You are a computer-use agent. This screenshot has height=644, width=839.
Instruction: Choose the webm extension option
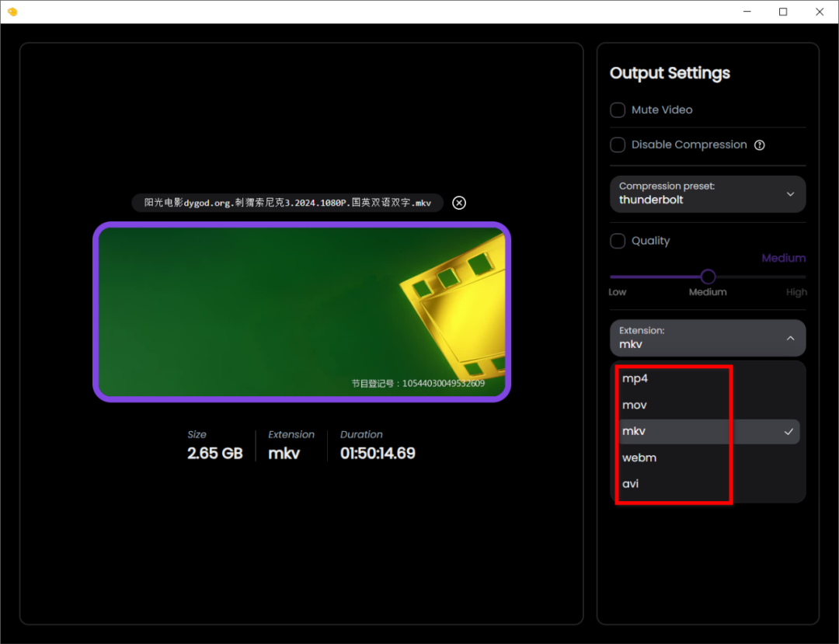(639, 458)
